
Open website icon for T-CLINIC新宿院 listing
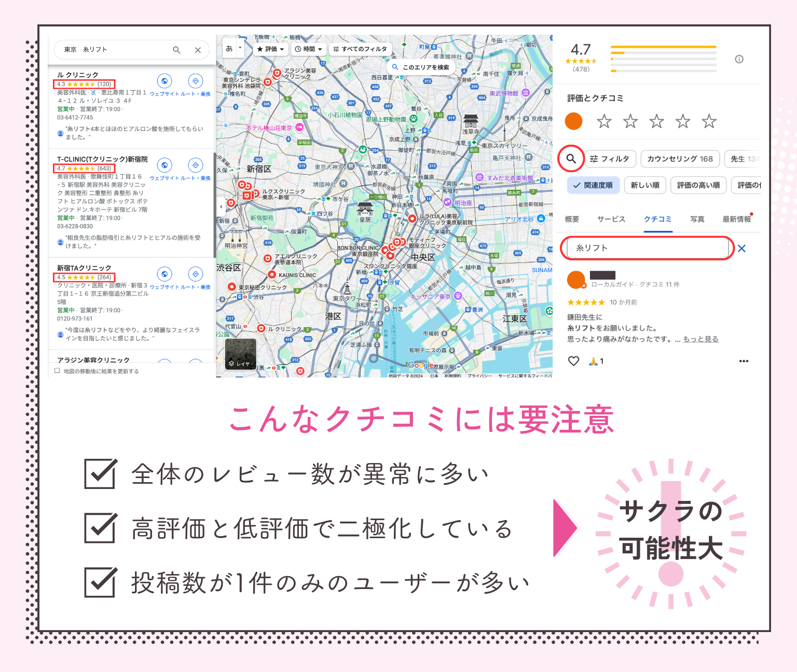coord(164,165)
